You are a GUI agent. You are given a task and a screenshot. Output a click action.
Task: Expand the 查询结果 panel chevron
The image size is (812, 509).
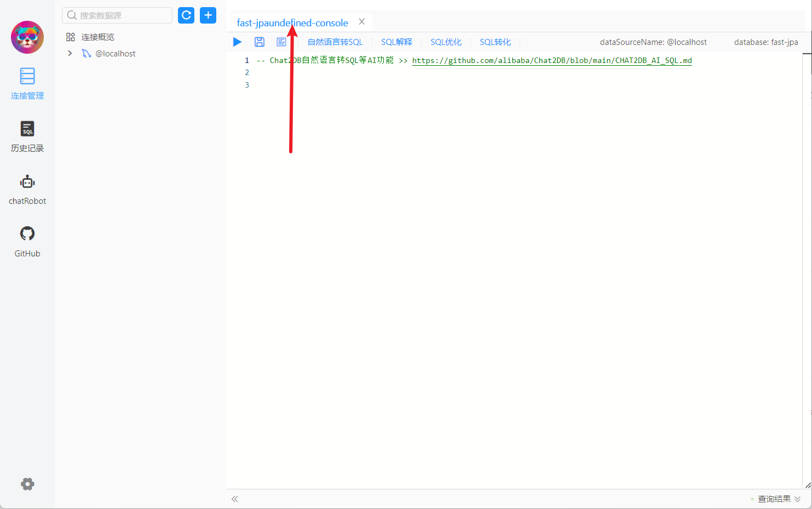tap(798, 499)
